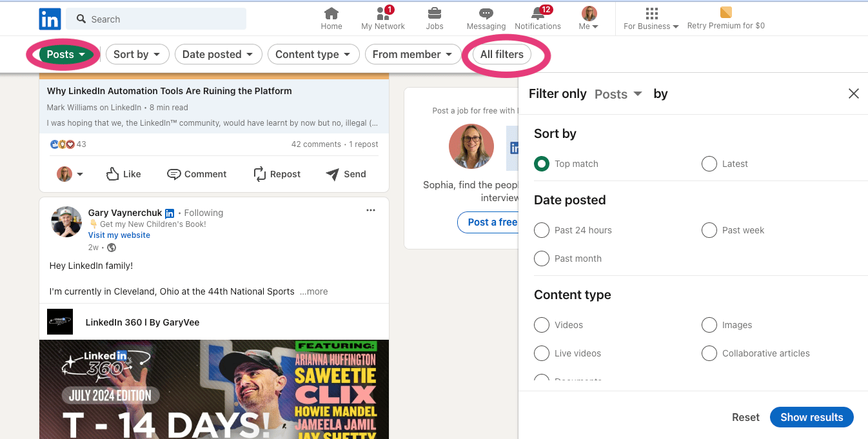Screen dimensions: 868x439
Task: Open the Sort by dropdown
Action: pos(137,55)
